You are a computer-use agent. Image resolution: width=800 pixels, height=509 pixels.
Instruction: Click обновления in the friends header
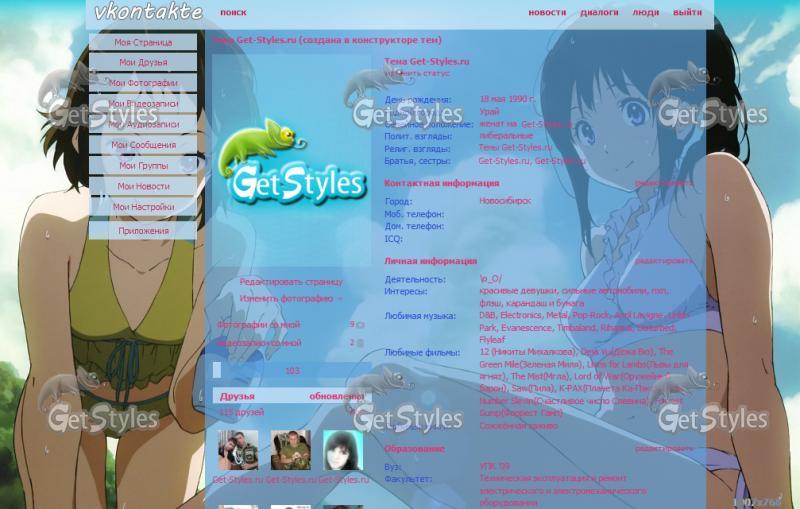(x=337, y=396)
